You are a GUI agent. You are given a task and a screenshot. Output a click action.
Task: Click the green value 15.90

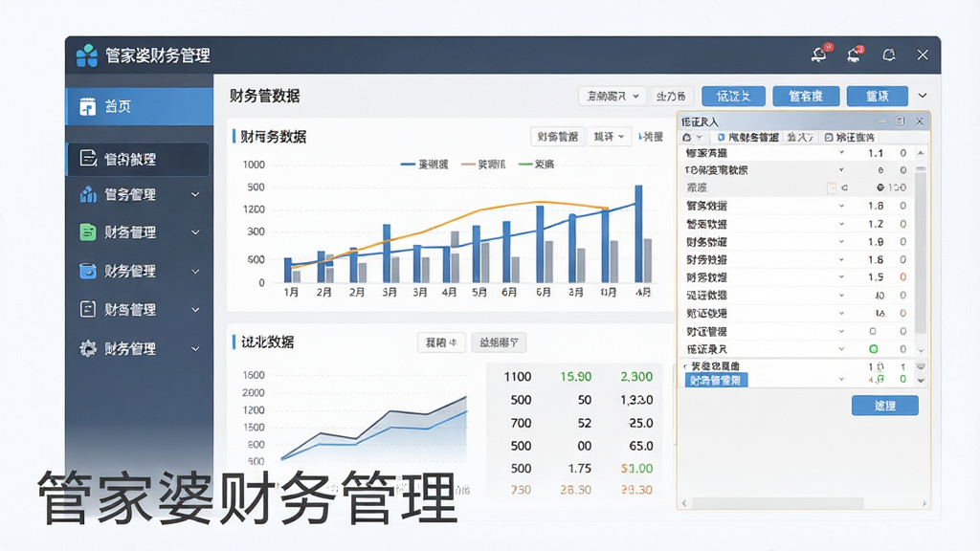[575, 377]
